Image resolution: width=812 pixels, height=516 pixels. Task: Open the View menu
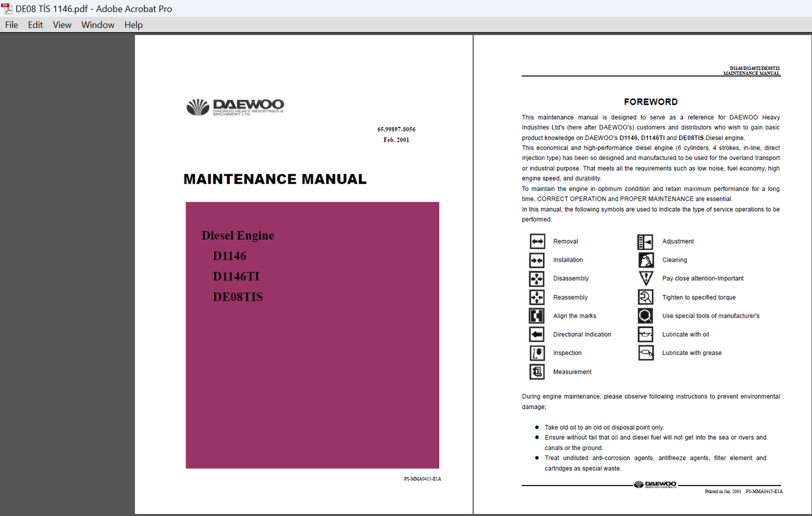pyautogui.click(x=62, y=25)
